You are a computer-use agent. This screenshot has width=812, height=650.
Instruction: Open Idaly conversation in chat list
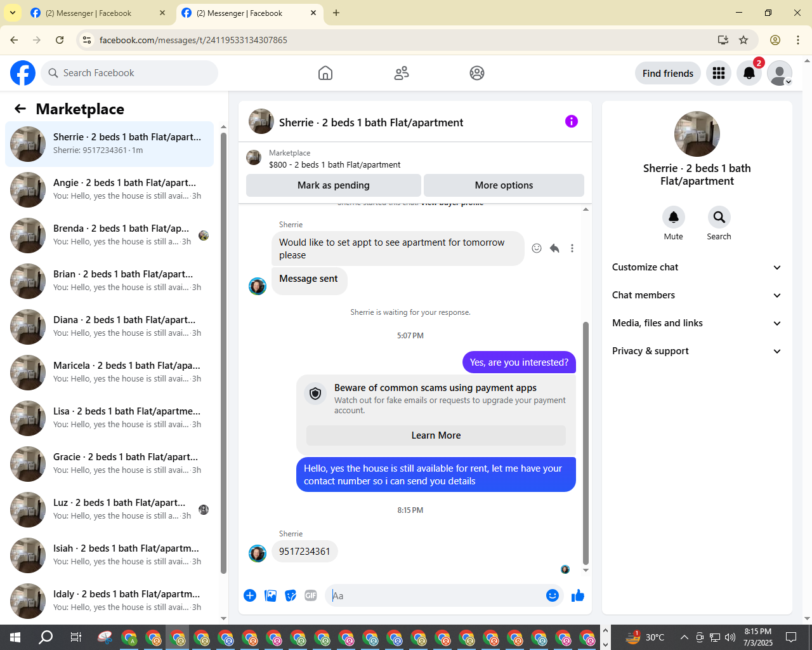click(109, 601)
